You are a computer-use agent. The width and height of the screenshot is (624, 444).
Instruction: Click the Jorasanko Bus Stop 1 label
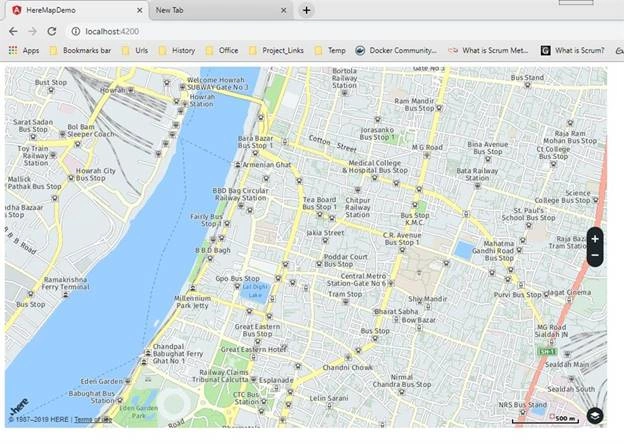[377, 133]
